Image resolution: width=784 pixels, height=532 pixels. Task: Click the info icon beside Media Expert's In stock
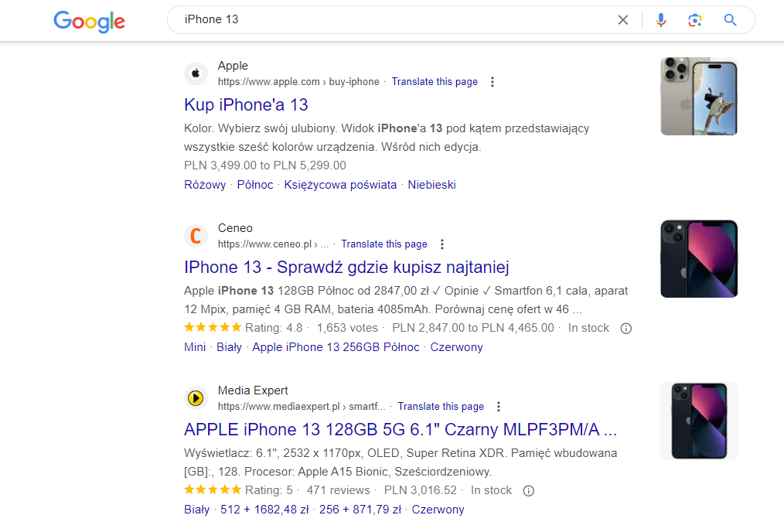(528, 489)
